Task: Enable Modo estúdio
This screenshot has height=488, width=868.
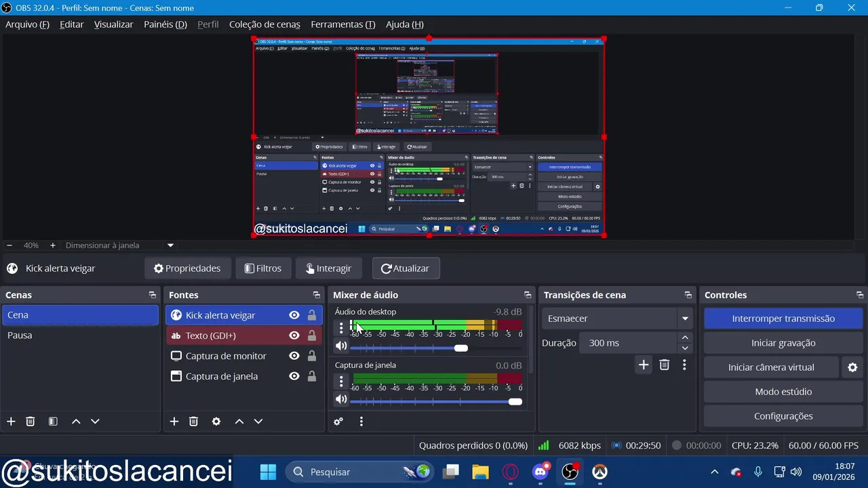Action: point(783,392)
